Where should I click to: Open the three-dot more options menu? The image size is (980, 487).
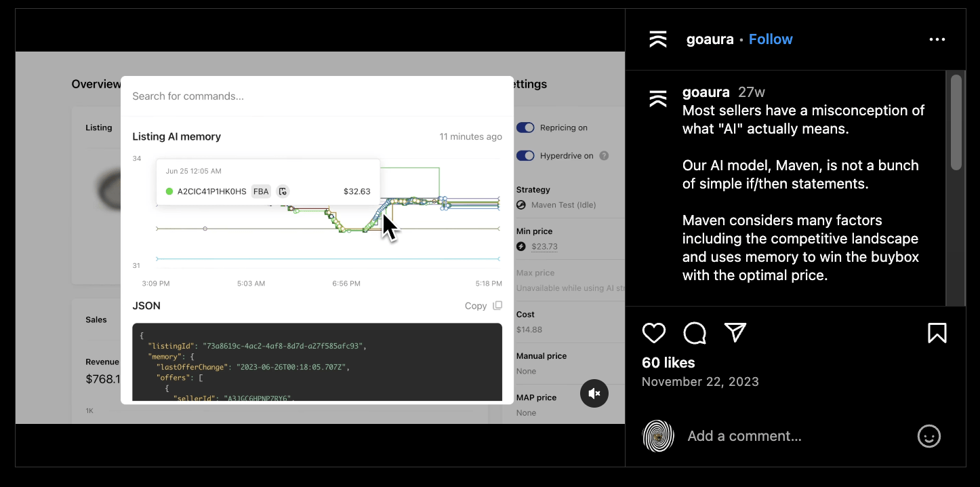937,39
